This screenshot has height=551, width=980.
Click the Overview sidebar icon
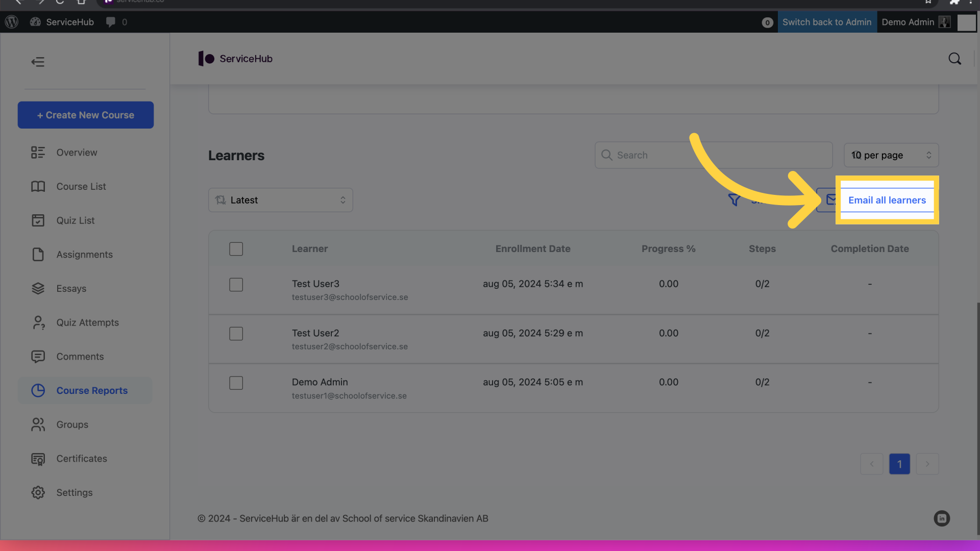coord(38,152)
